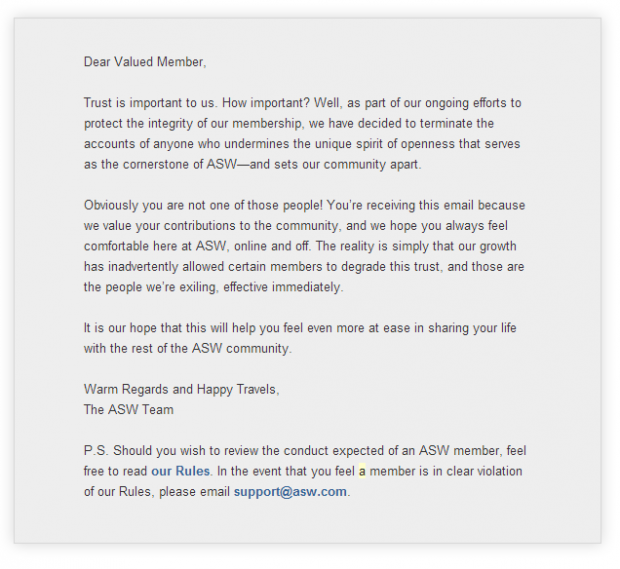Click the words "please email" before the address

[x=195, y=492]
